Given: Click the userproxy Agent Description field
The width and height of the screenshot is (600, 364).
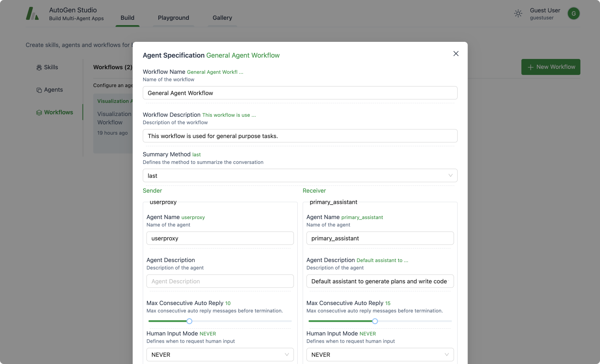Looking at the screenshot, I should (220, 281).
